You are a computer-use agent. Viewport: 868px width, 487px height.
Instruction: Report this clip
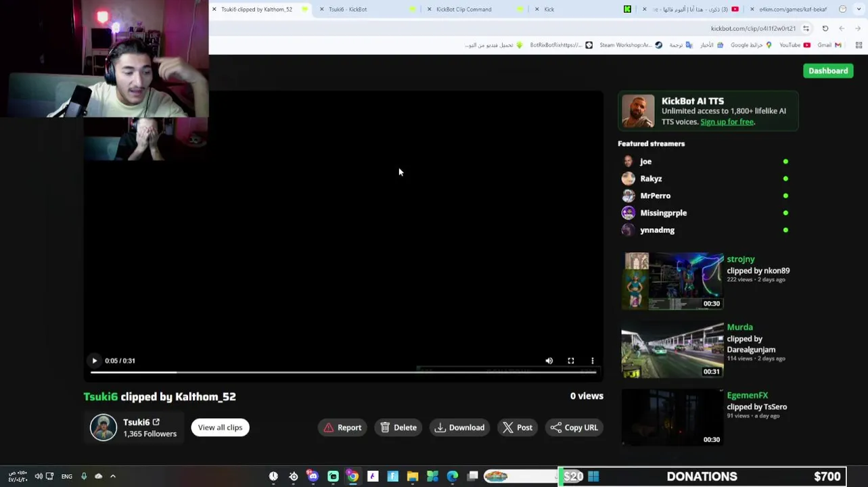[342, 427]
